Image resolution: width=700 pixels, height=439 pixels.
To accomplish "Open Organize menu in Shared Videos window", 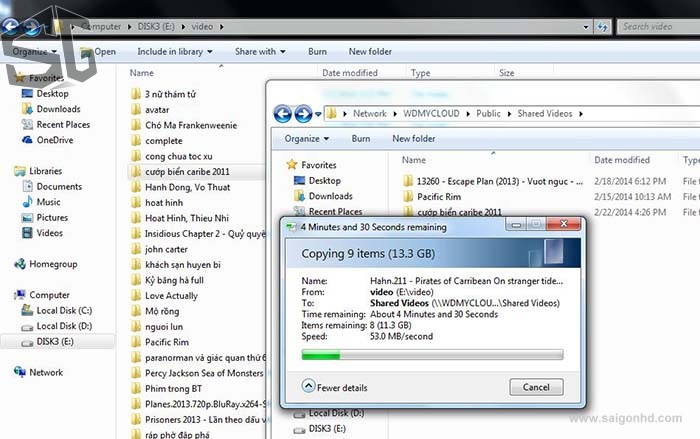I will 307,139.
